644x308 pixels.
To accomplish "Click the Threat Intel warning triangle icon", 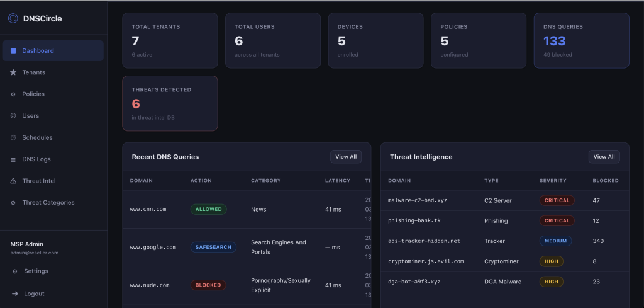I will tap(13, 181).
